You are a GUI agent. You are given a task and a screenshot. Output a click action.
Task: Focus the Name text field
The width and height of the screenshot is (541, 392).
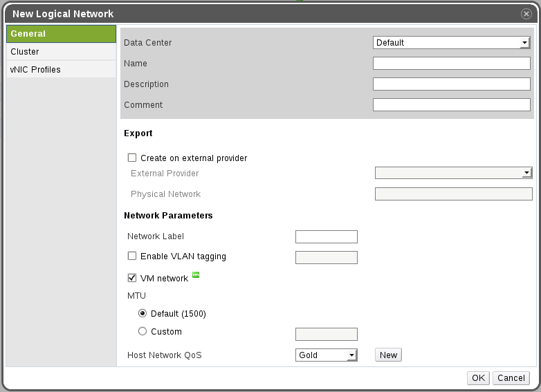pyautogui.click(x=451, y=64)
